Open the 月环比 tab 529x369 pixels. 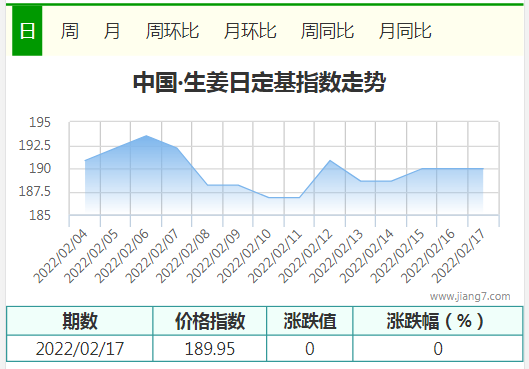tap(250, 31)
